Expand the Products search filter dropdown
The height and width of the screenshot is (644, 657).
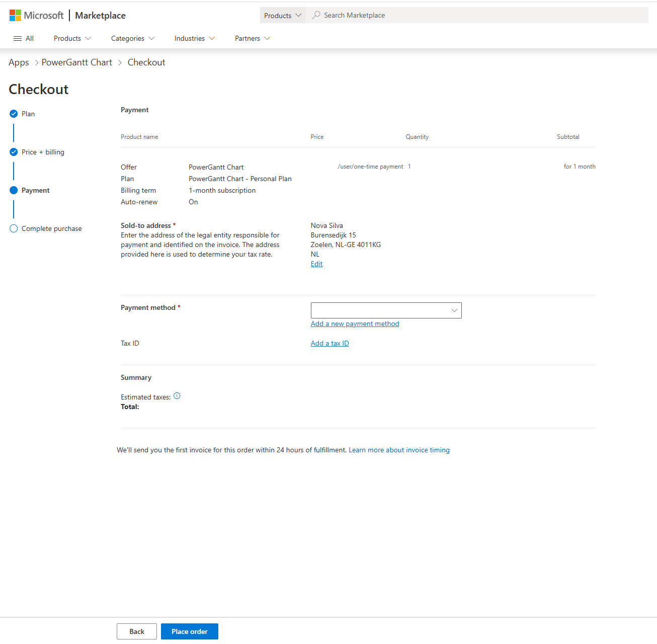pyautogui.click(x=282, y=16)
